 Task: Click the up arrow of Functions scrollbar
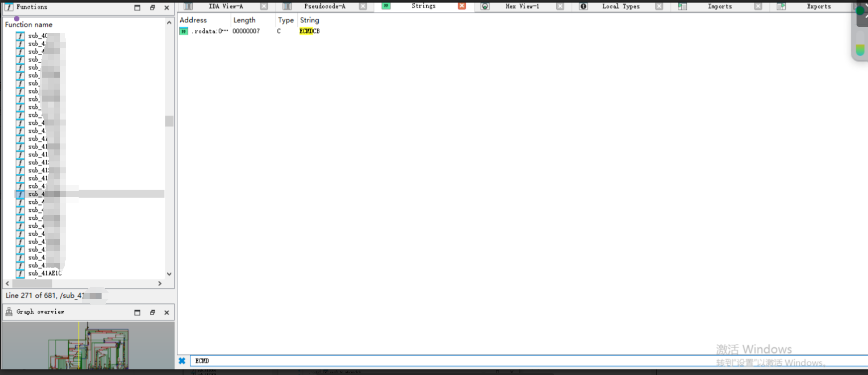(x=169, y=22)
